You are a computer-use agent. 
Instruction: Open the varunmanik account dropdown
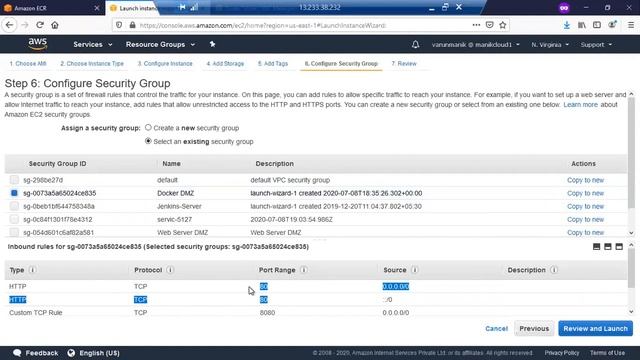point(476,44)
